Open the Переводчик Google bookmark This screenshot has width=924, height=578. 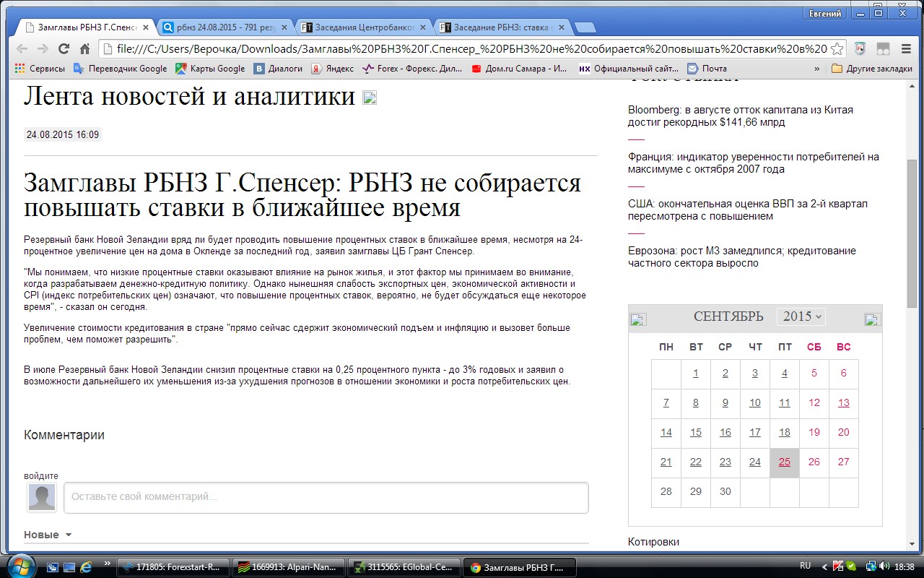pos(120,69)
